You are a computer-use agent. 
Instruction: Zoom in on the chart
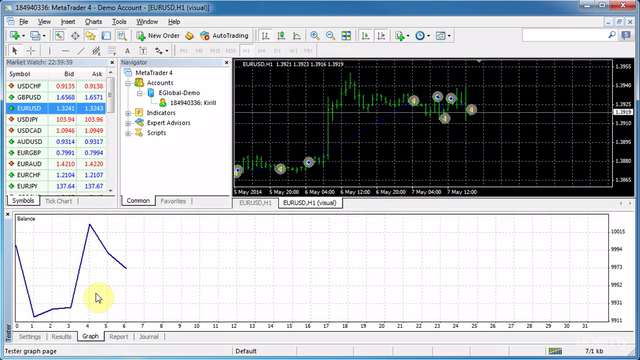pyautogui.click(x=315, y=36)
